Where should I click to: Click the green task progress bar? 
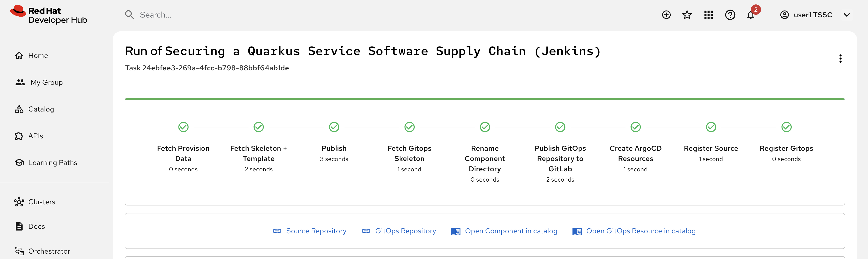[x=484, y=99]
